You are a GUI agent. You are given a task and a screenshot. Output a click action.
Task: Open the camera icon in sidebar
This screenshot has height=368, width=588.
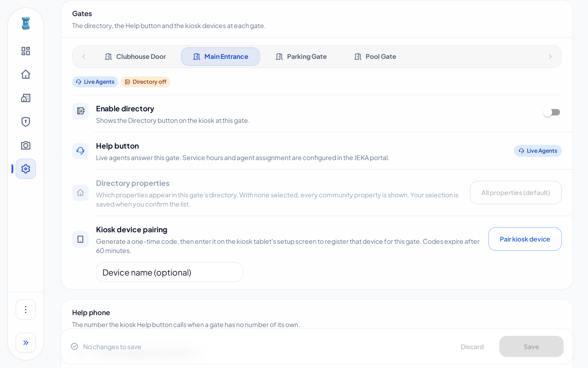pos(26,145)
